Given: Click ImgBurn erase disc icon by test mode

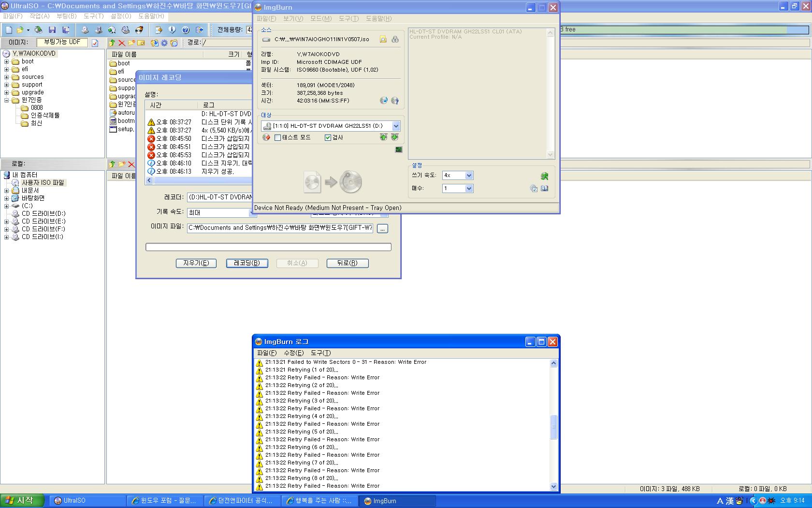Looking at the screenshot, I should pos(266,137).
